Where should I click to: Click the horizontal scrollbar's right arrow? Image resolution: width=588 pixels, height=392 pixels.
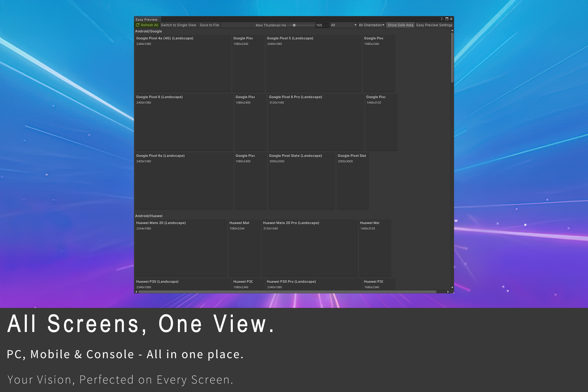[x=448, y=292]
